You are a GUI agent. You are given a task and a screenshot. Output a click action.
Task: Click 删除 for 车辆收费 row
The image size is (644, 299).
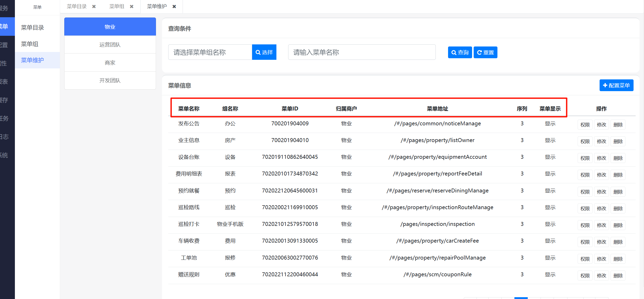(618, 242)
